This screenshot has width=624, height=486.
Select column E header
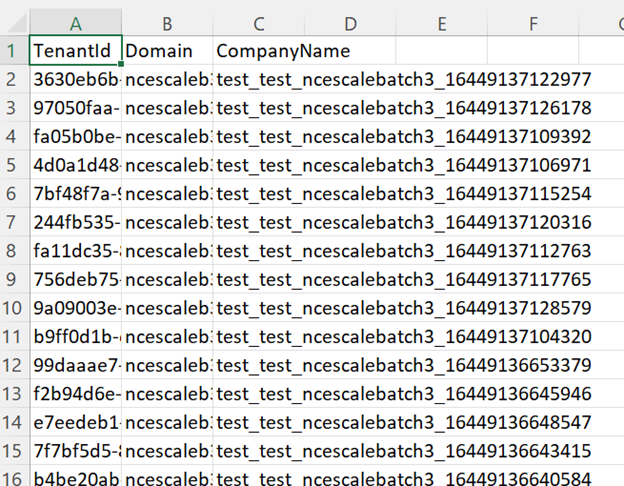[x=441, y=22]
